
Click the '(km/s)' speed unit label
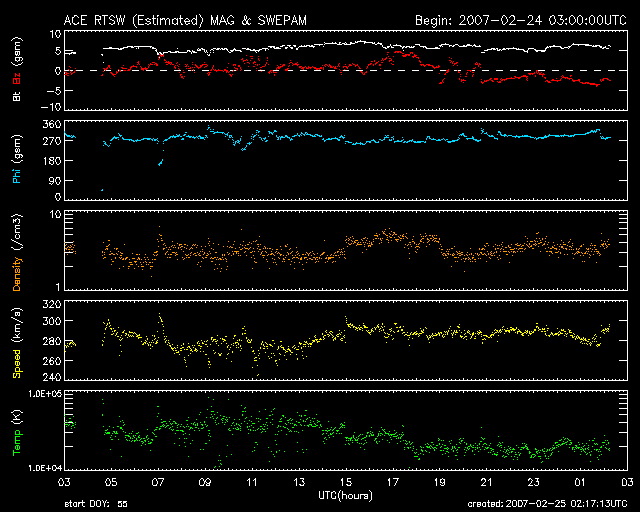[x=18, y=326]
